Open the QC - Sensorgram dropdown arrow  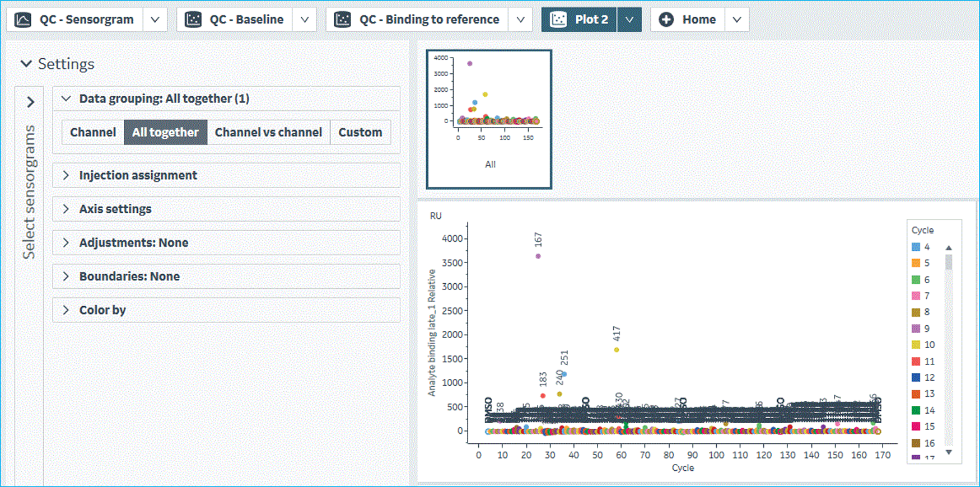155,20
